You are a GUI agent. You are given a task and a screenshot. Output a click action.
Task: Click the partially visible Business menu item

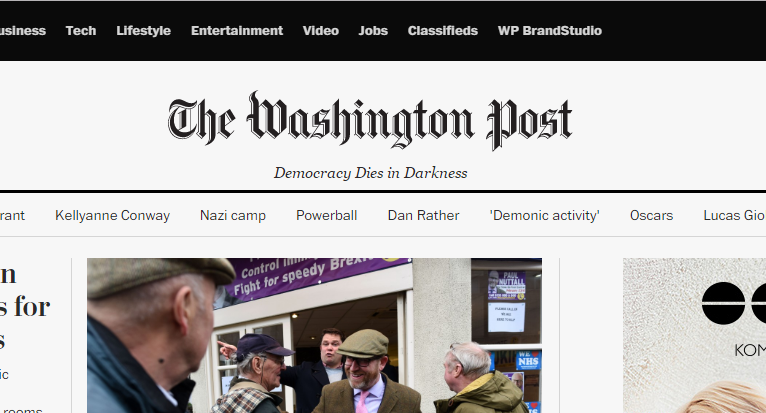click(22, 31)
